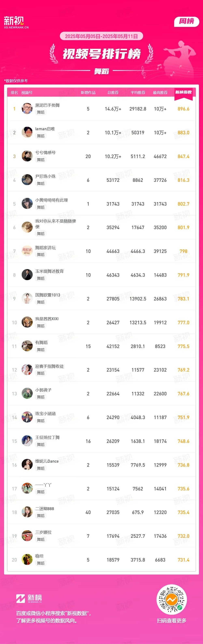Click the 平均推荐 column header
Image resolution: width=203 pixels, height=644 pixels.
click(x=138, y=92)
